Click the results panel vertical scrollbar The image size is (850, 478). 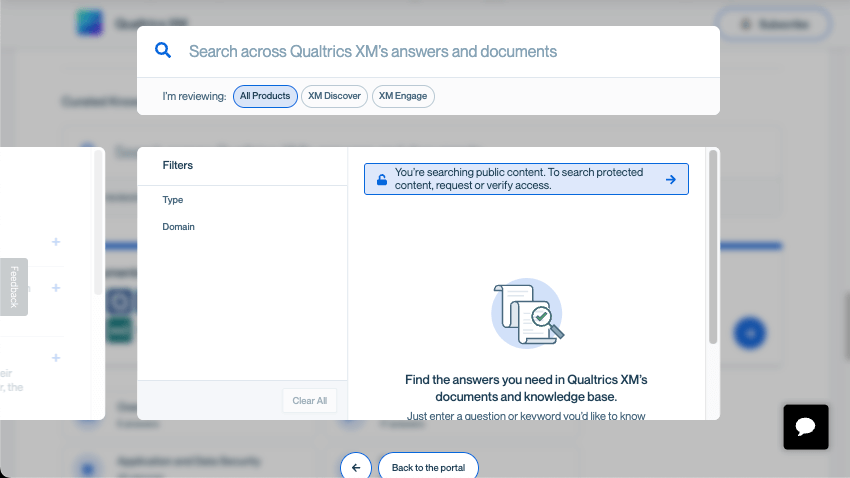click(713, 247)
